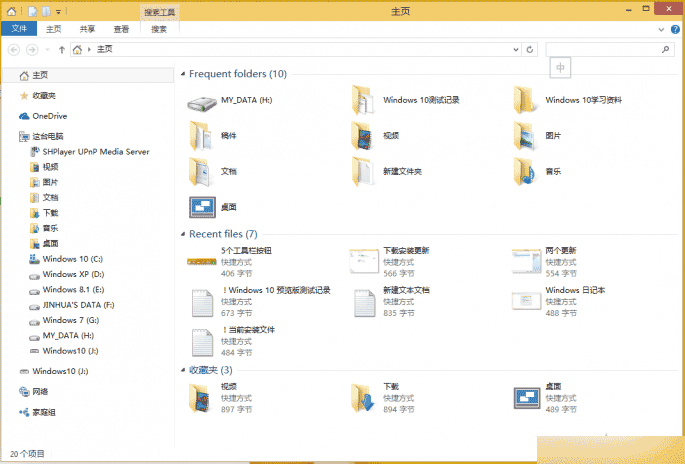
Task: Select OneDrive in the navigation pane
Action: tap(48, 116)
